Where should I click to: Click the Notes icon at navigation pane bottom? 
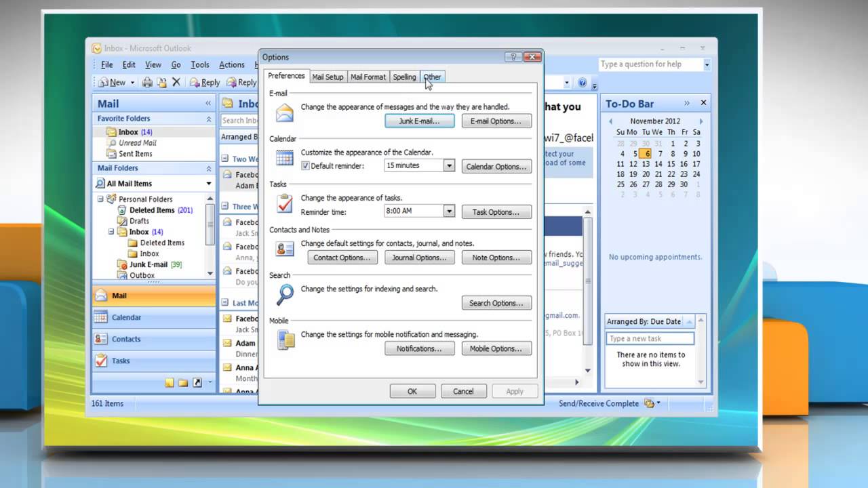[x=170, y=382]
